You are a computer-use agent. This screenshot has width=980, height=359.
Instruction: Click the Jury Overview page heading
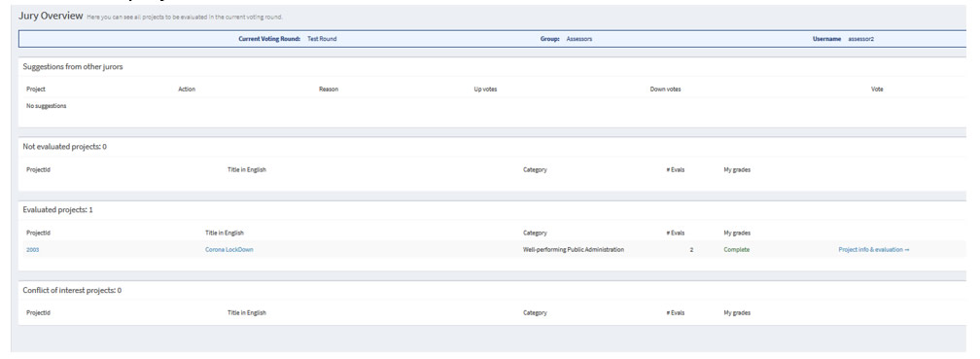pos(50,16)
